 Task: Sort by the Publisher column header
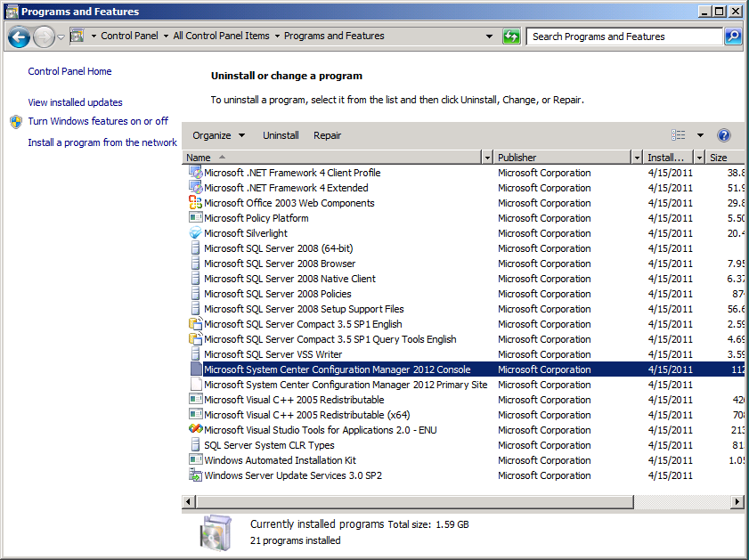562,158
